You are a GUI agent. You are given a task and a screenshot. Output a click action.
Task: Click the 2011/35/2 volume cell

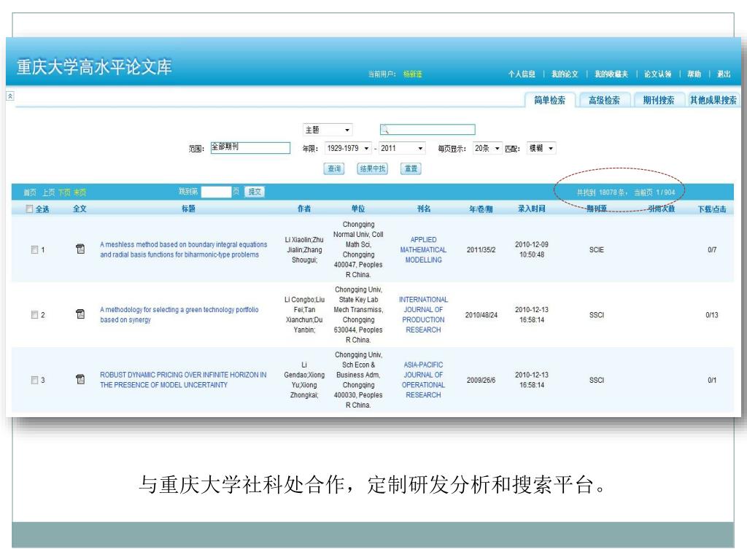tap(481, 249)
